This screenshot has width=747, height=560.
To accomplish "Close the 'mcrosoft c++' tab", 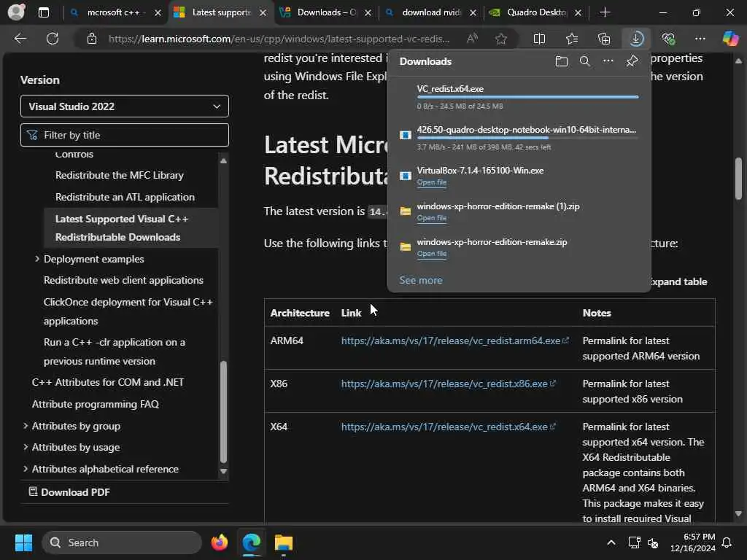I will 158,13.
